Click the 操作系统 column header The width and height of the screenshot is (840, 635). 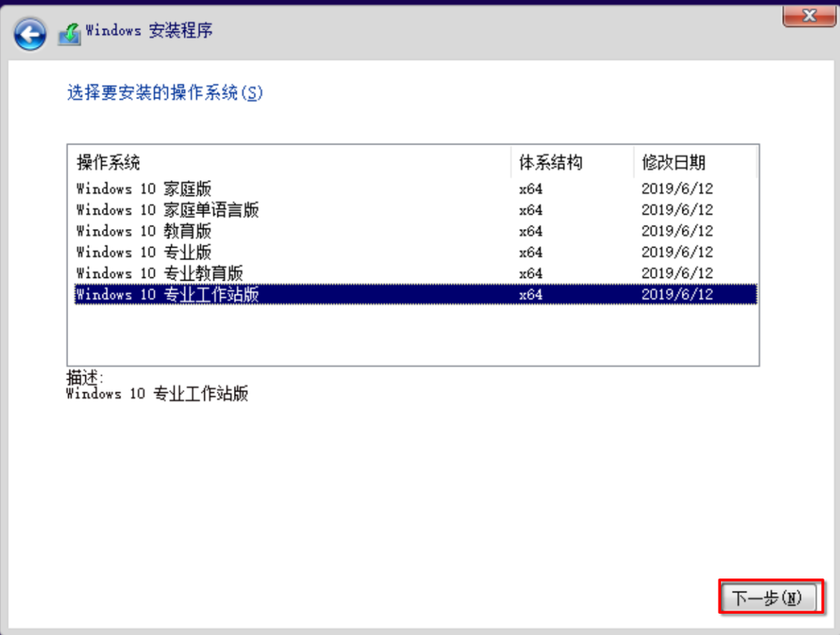(108, 162)
